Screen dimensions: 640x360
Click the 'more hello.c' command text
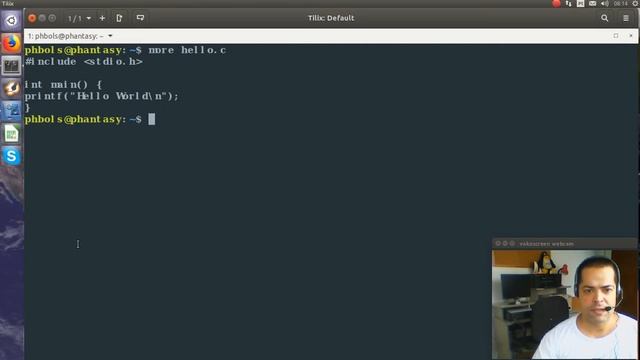click(187, 50)
